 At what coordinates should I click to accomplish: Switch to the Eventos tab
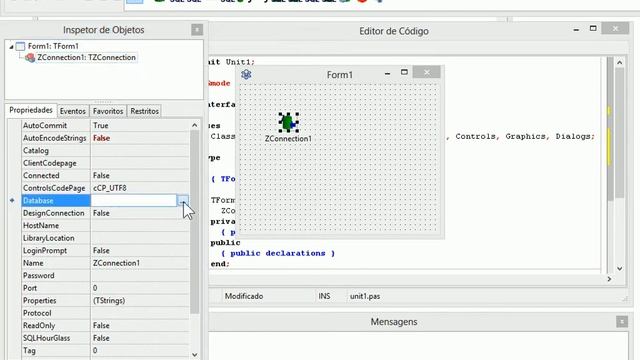point(73,111)
